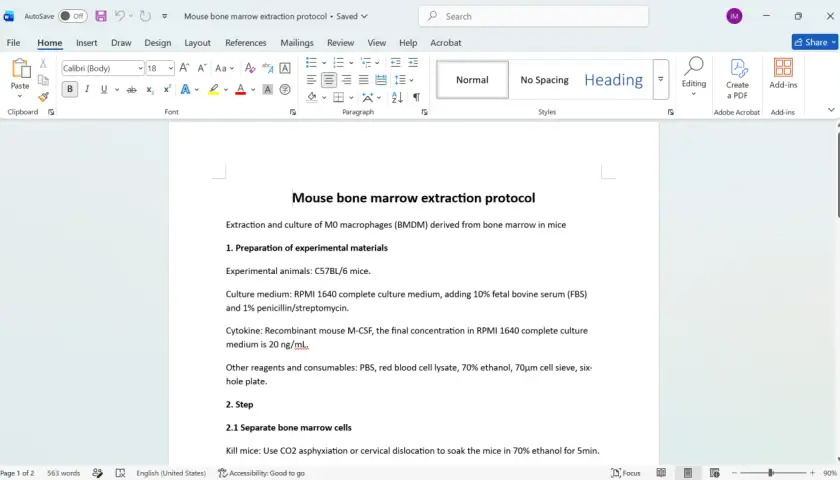The image size is (840, 480).
Task: Sort paragraphs alphabetically
Action: pos(397,98)
